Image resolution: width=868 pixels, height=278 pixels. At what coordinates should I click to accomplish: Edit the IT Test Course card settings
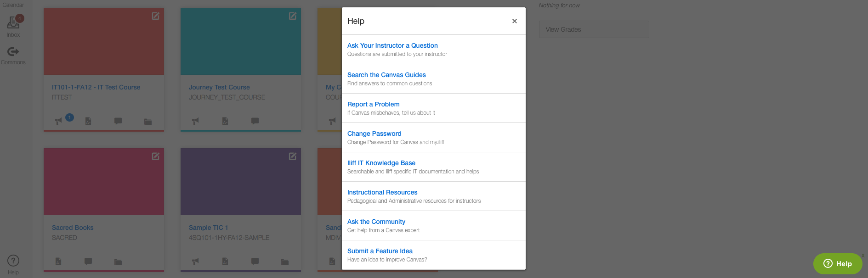pos(156,16)
